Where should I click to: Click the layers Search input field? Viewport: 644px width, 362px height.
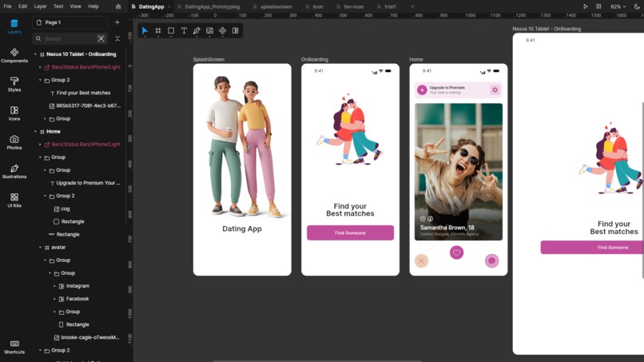(69, 38)
